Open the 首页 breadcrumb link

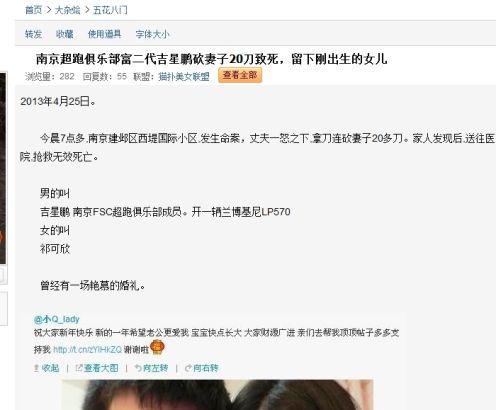tap(34, 10)
